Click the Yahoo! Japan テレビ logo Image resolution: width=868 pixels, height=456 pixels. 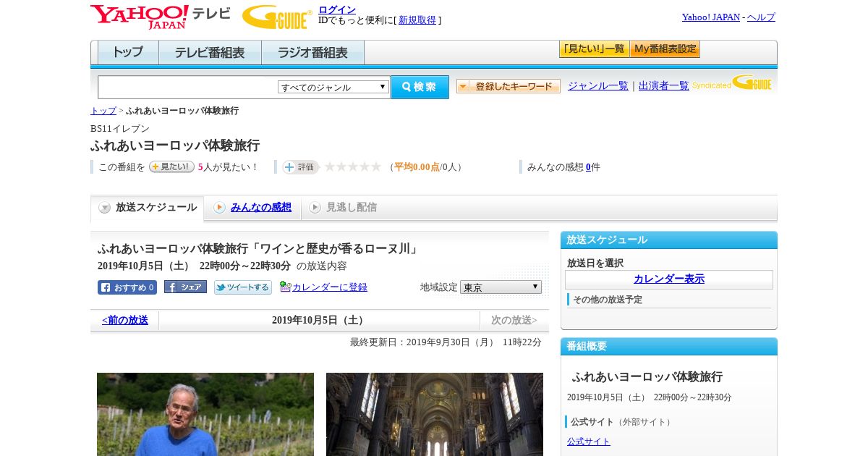[160, 17]
